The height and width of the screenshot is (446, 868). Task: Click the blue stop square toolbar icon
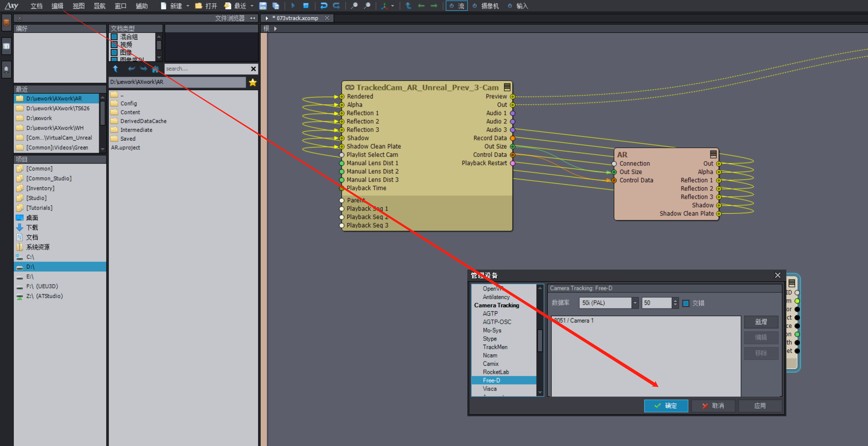click(306, 6)
